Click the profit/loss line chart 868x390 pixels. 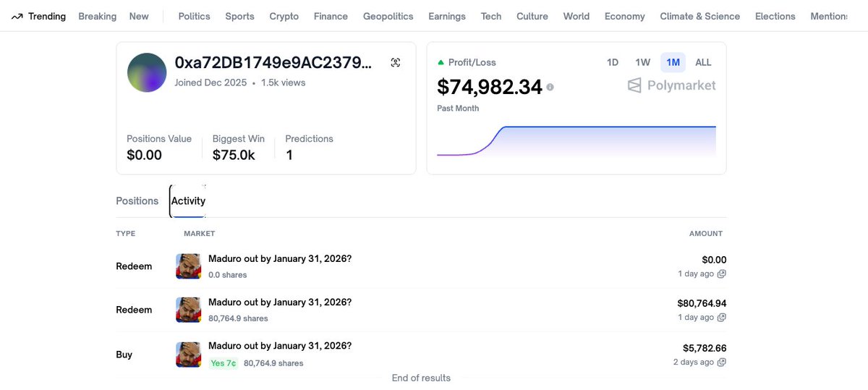(576, 141)
